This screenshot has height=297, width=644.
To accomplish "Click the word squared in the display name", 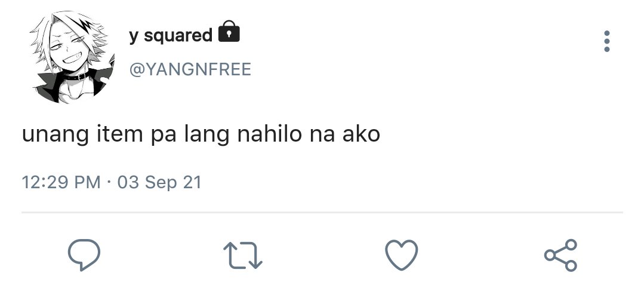I will click(x=178, y=36).
